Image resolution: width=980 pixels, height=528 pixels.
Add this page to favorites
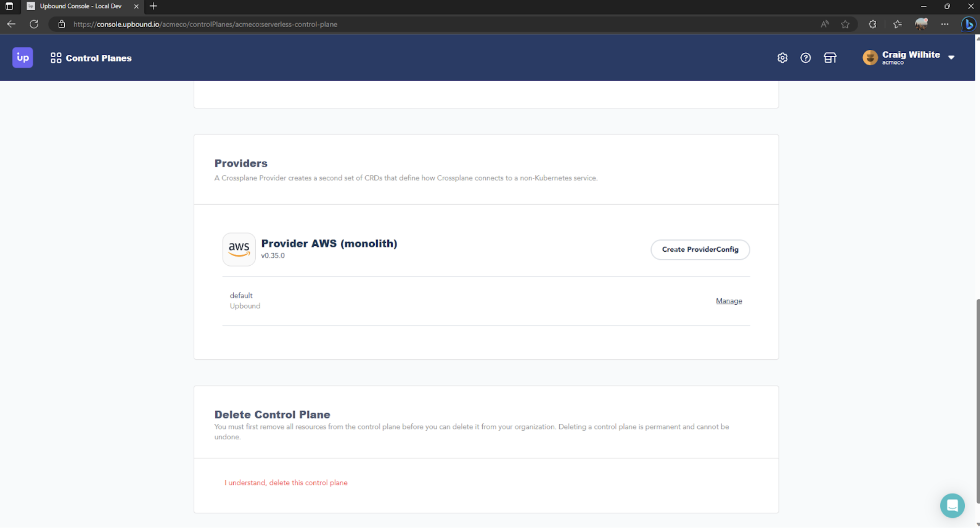coord(845,24)
